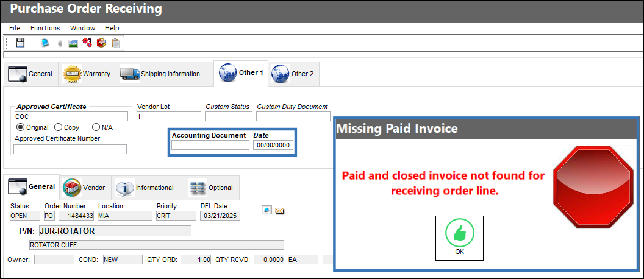Click the Vendor Lot input field

169,116
